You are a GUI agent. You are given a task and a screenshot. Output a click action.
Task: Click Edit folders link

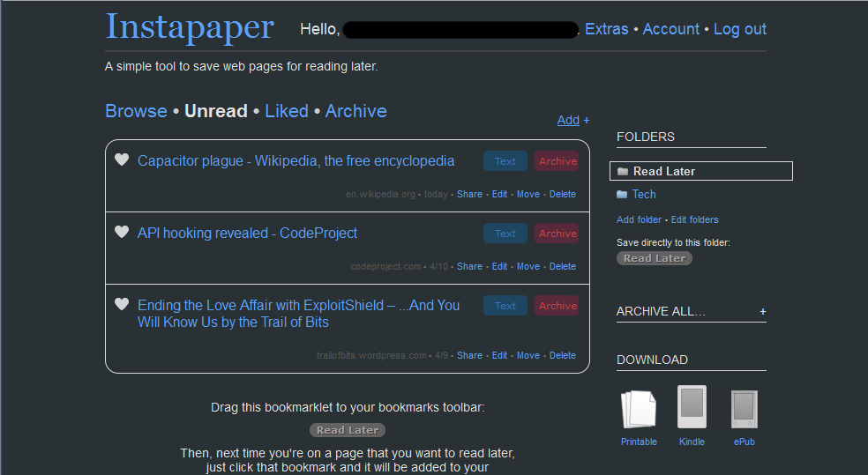click(x=695, y=219)
